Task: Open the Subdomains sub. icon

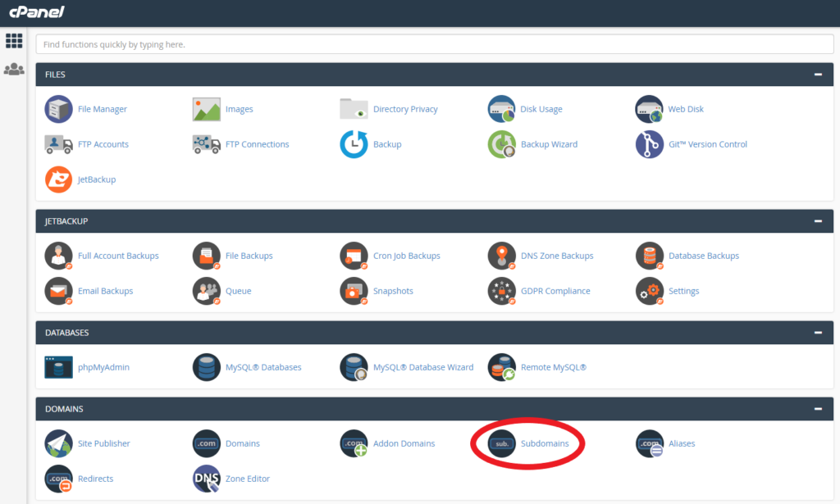Action: (501, 443)
